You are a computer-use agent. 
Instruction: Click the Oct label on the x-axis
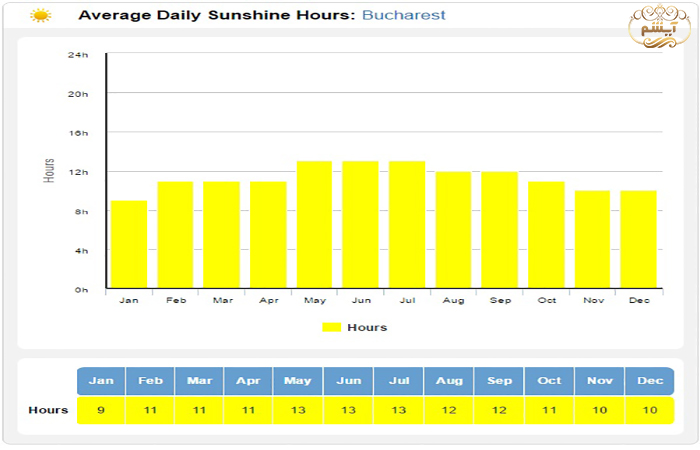[x=546, y=300]
